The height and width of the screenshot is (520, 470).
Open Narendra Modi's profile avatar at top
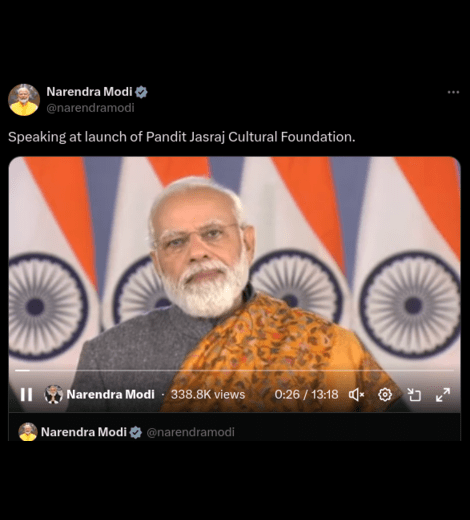click(24, 100)
